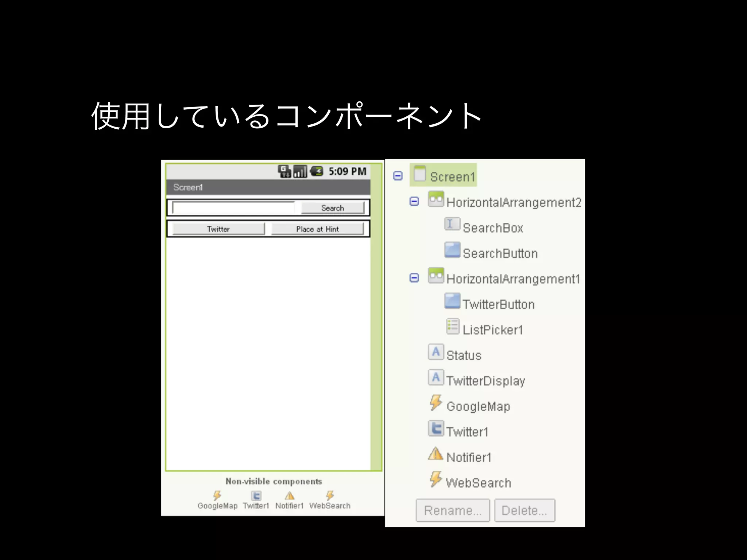Click GoogleMap non-visible component icon below viewer
Viewport: 747px width, 560px height.
click(x=217, y=495)
